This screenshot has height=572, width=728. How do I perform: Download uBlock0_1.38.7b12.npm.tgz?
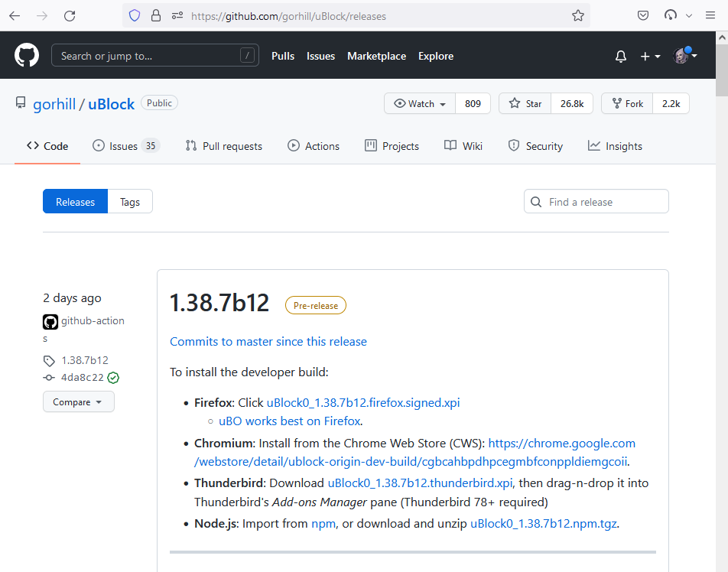click(544, 524)
